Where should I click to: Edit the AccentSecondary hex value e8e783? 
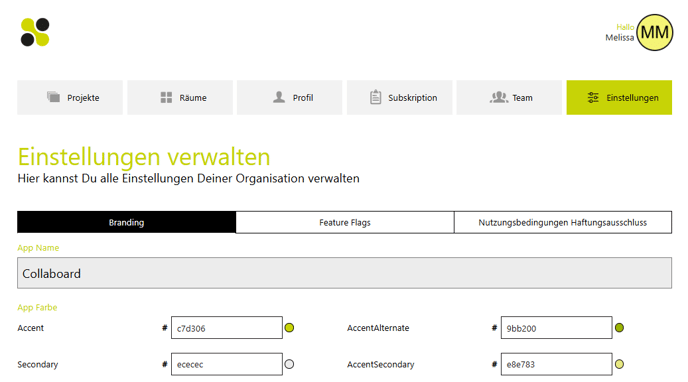click(x=556, y=364)
